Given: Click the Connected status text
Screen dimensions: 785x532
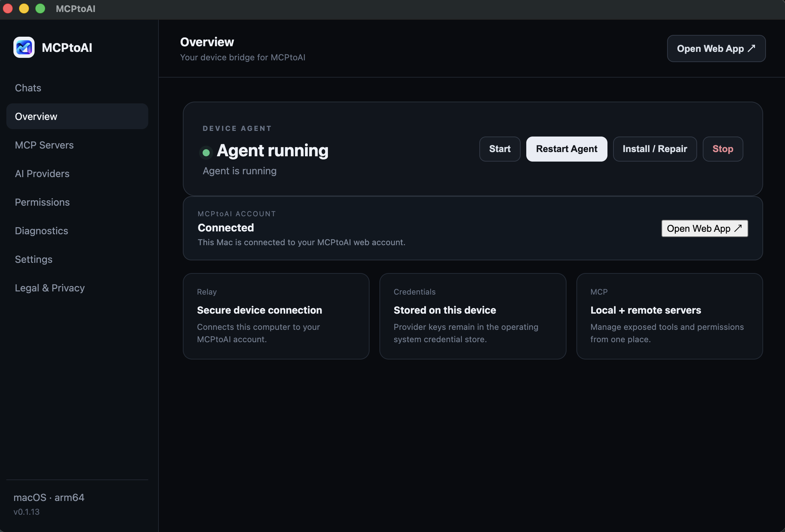Looking at the screenshot, I should click(226, 228).
